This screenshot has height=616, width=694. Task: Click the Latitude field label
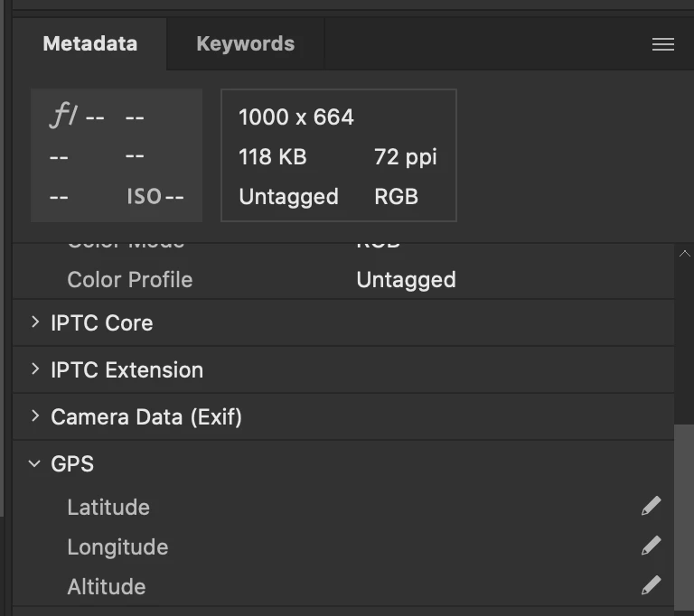pos(108,507)
